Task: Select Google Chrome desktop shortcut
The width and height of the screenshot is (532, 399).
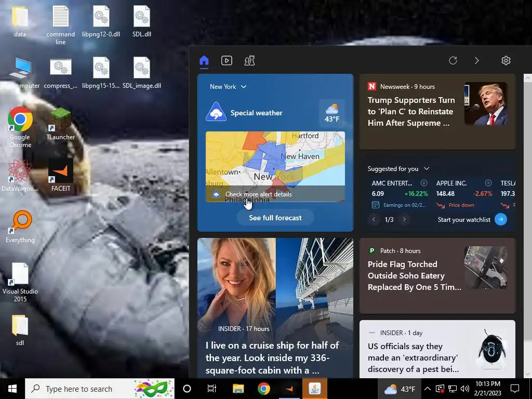Action: 20,128
